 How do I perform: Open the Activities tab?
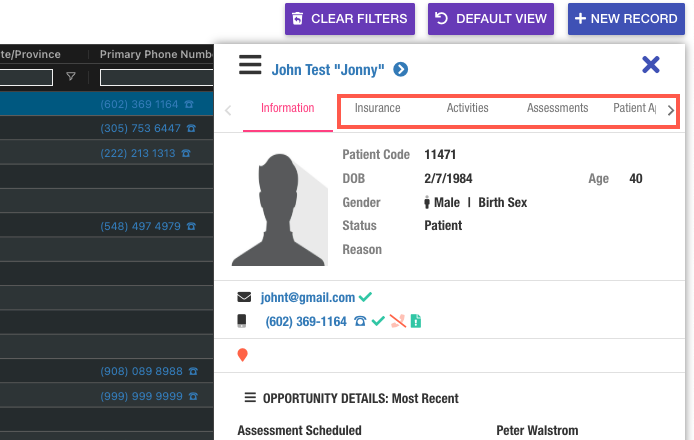467,108
